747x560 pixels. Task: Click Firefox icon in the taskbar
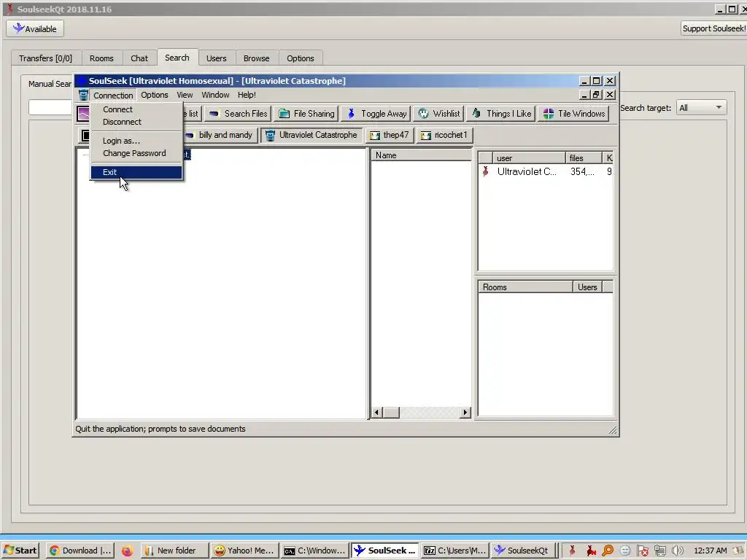click(x=127, y=551)
